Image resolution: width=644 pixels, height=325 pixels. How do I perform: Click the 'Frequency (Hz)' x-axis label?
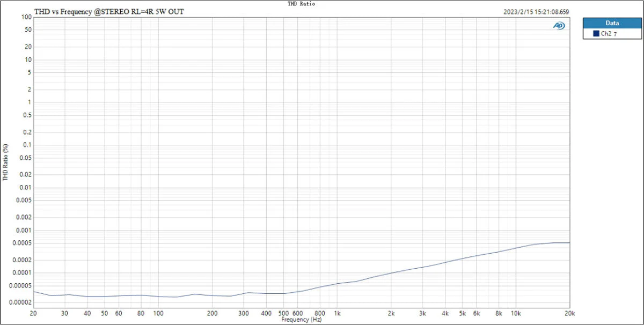[x=301, y=320]
